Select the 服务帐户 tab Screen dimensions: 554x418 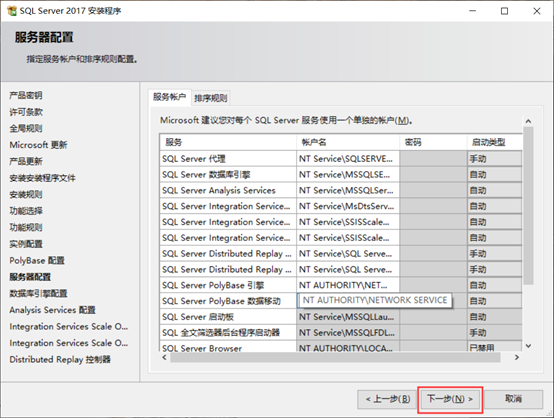coord(170,97)
